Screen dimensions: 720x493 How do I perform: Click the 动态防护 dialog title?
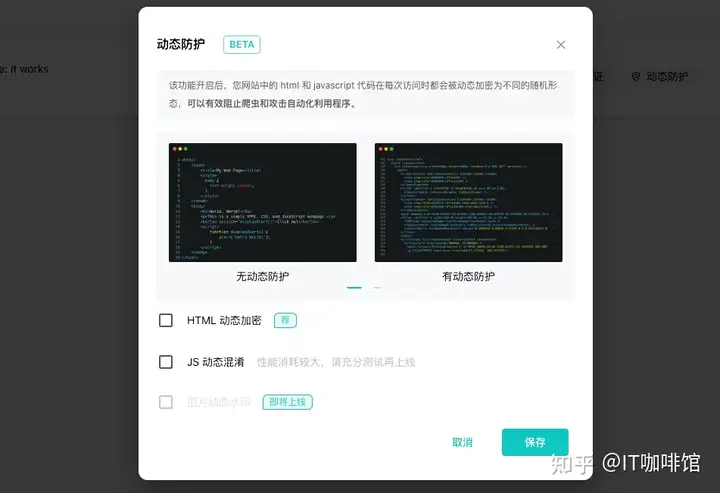180,44
